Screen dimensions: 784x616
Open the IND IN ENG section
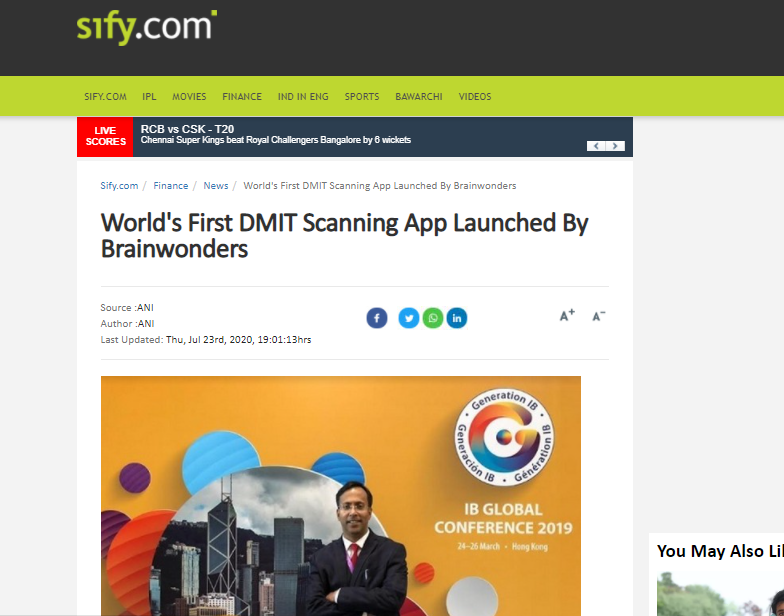pos(303,96)
